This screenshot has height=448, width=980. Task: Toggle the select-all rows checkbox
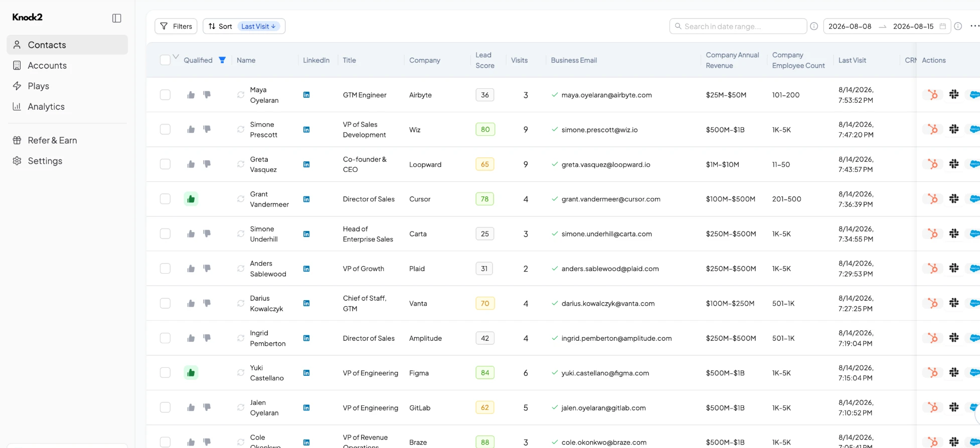[x=165, y=60]
